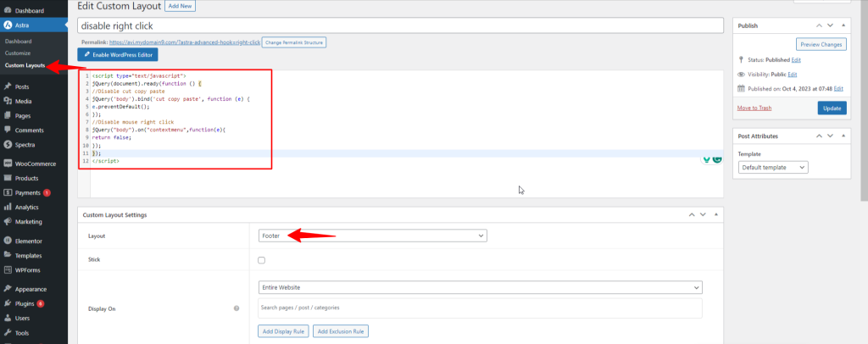Click the Analytics bar chart icon
The image size is (868, 344).
[7, 207]
